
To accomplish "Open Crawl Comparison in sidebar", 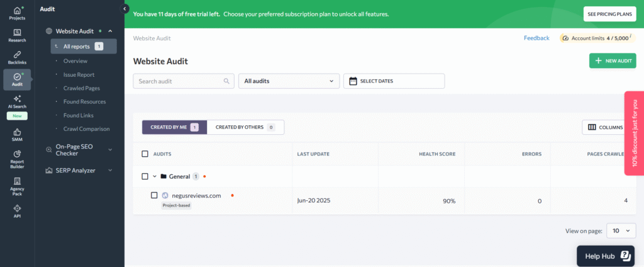I will click(x=87, y=128).
